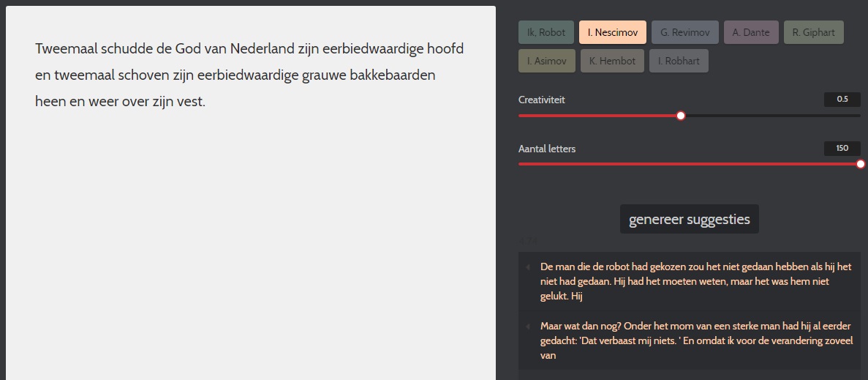
Task: Choose the I. Robhart model
Action: pos(679,62)
